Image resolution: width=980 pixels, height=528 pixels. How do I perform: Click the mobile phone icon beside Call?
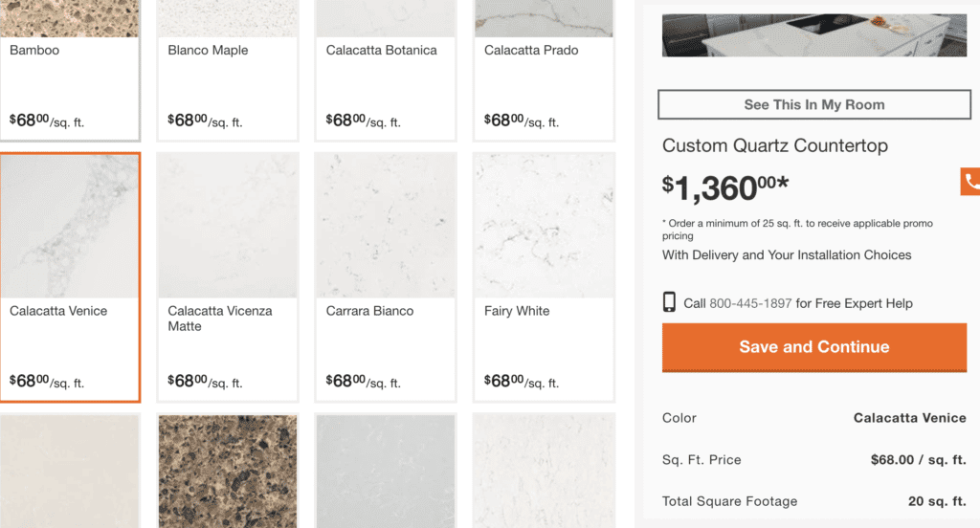tap(669, 302)
